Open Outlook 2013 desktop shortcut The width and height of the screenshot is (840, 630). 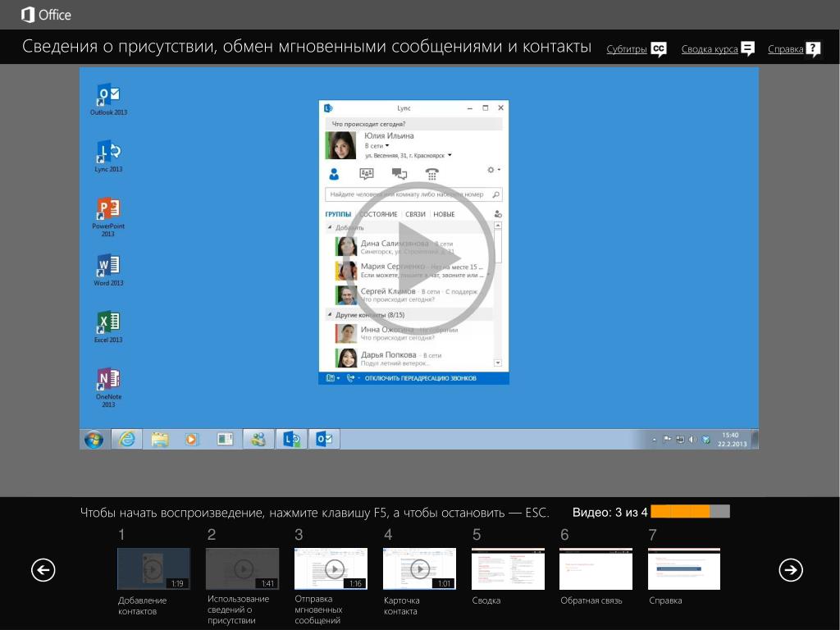109,99
